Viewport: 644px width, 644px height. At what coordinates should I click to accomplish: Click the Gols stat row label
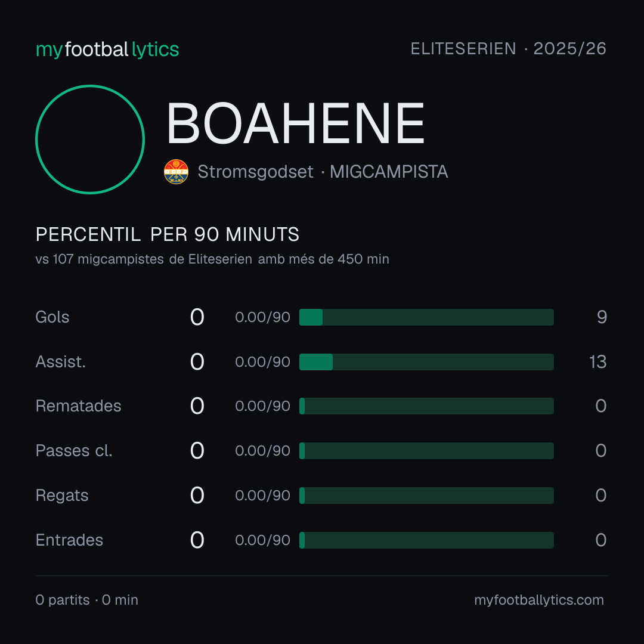[x=52, y=317]
